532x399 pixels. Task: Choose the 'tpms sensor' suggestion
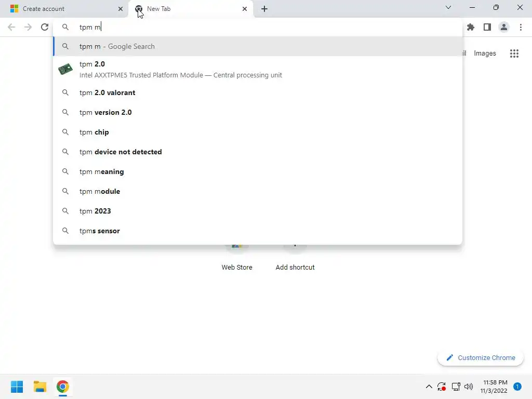pyautogui.click(x=258, y=231)
